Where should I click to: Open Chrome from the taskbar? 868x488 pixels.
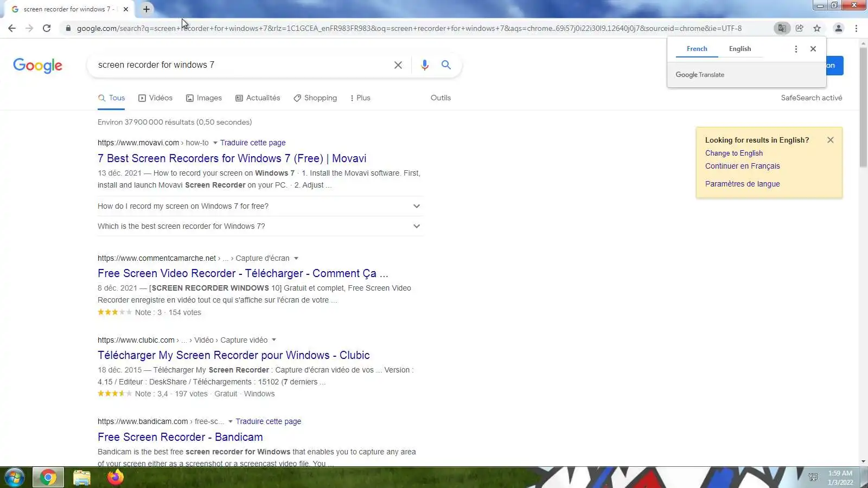pos(48,478)
